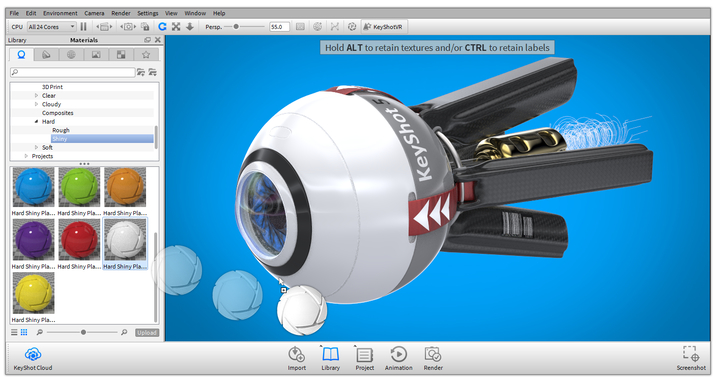Undock the Library panel
This screenshot has height=380, width=716.
[x=147, y=40]
